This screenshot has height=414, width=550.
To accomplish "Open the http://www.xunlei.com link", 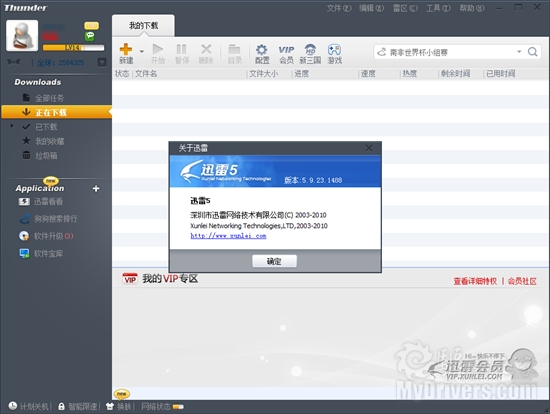I will (228, 236).
